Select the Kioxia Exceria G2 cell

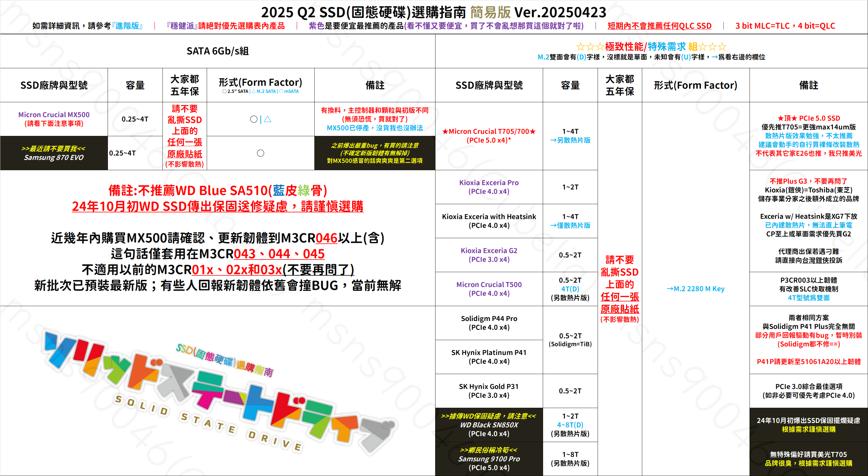click(489, 255)
